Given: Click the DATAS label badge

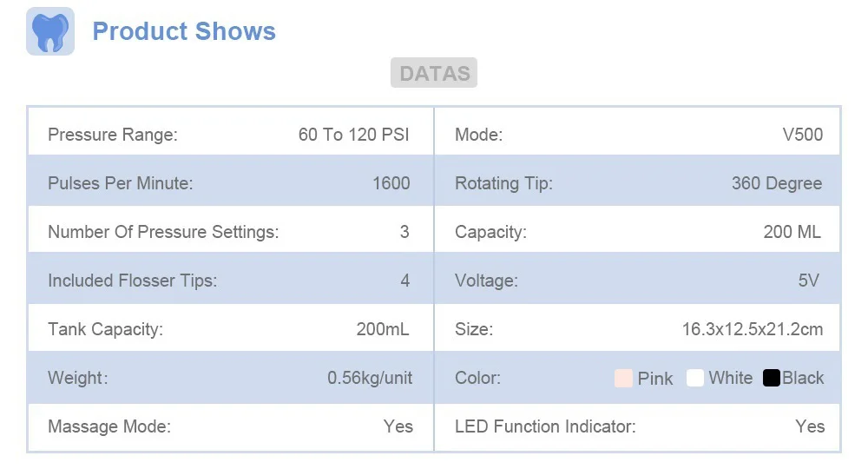Looking at the screenshot, I should 434,73.
